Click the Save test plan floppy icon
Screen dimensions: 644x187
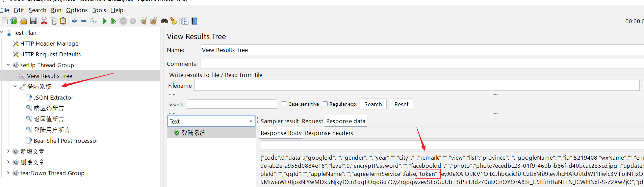pos(33,21)
